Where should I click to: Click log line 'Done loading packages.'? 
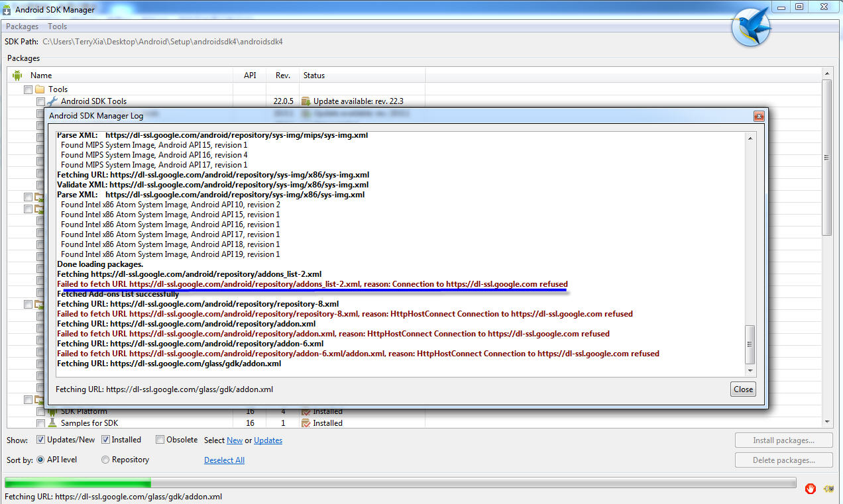[x=100, y=264]
